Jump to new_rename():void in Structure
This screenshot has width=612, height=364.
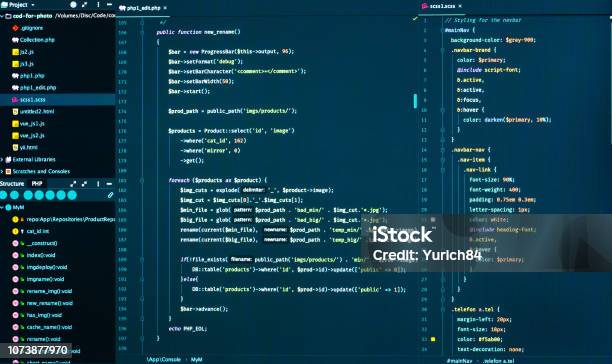[x=50, y=303]
